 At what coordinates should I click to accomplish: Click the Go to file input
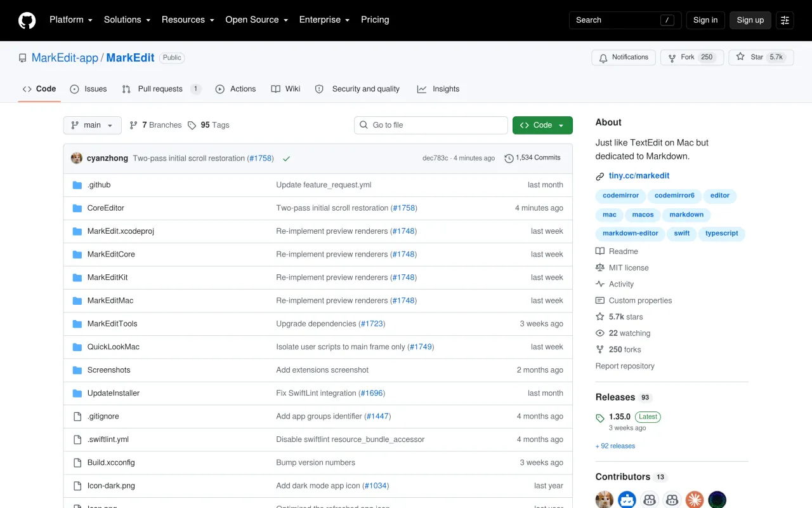[431, 125]
